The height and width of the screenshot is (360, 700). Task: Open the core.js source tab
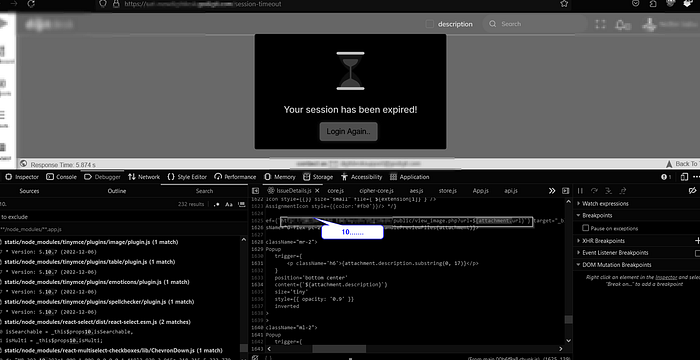click(x=335, y=191)
